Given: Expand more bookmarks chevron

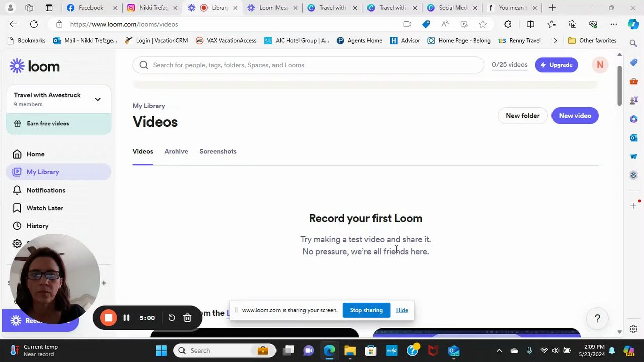Looking at the screenshot, I should click(555, 41).
